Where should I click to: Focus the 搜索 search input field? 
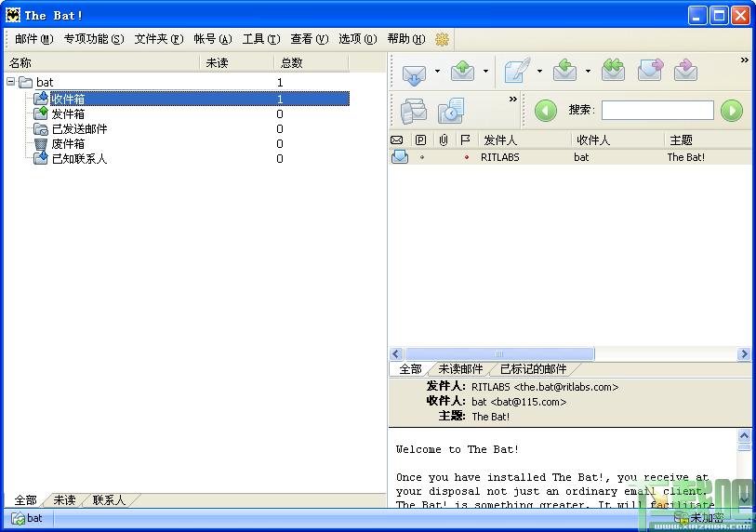click(x=657, y=111)
